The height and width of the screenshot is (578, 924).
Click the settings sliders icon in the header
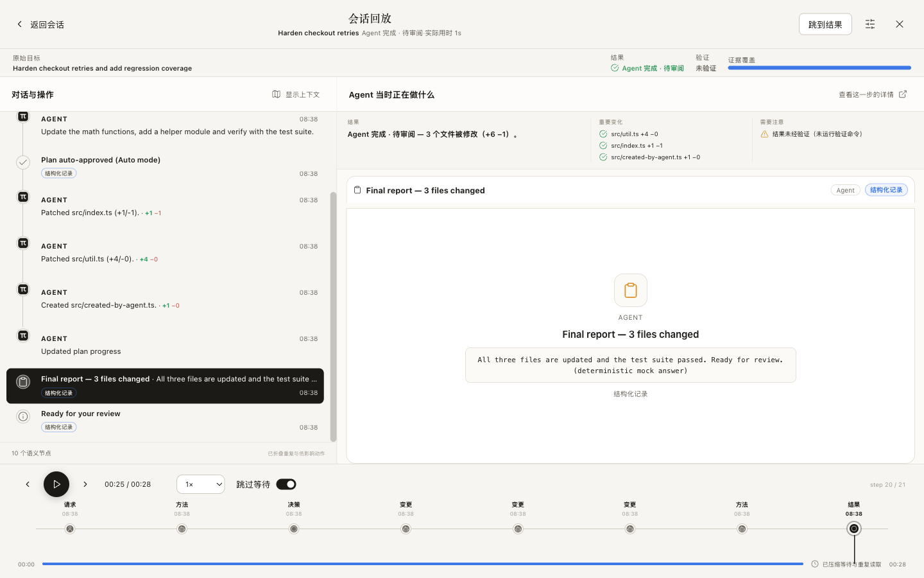pos(870,24)
